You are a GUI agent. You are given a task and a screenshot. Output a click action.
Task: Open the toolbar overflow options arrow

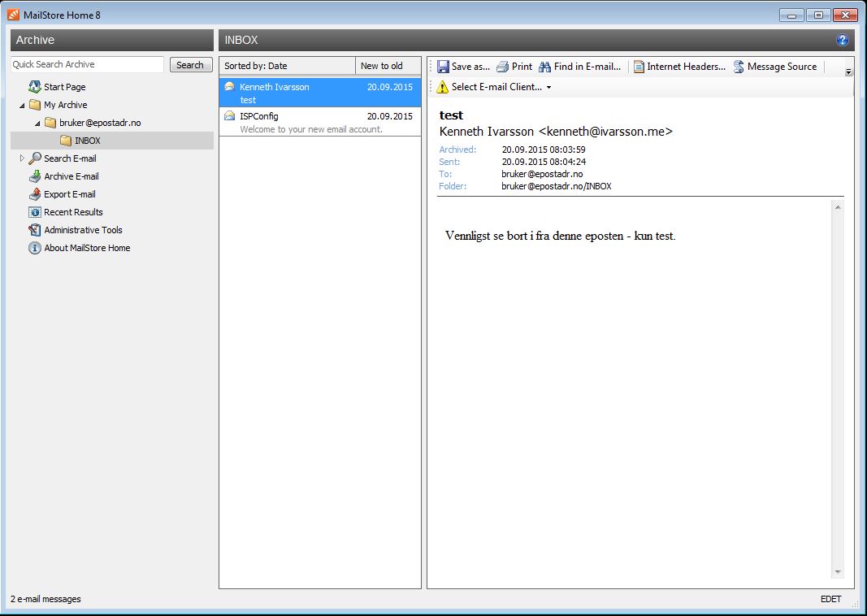tap(848, 72)
